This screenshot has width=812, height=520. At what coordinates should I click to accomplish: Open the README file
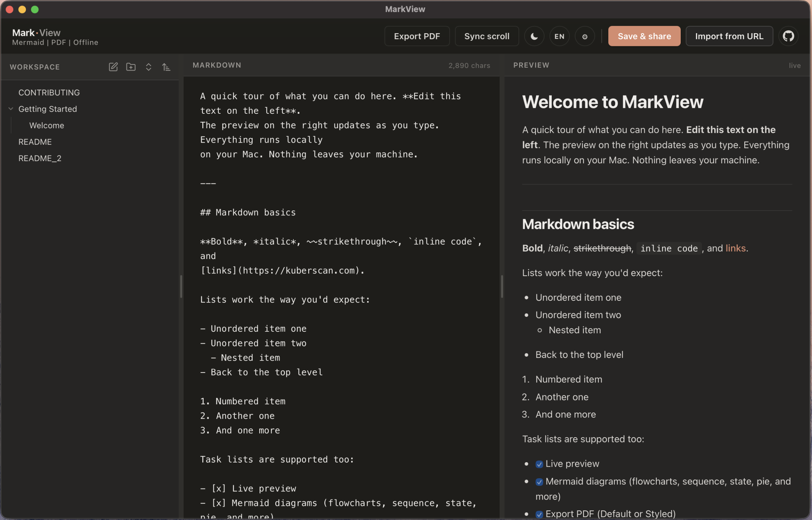point(35,142)
